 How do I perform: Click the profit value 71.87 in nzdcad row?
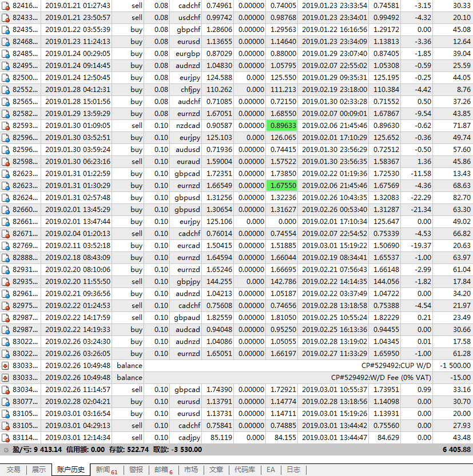coord(462,126)
